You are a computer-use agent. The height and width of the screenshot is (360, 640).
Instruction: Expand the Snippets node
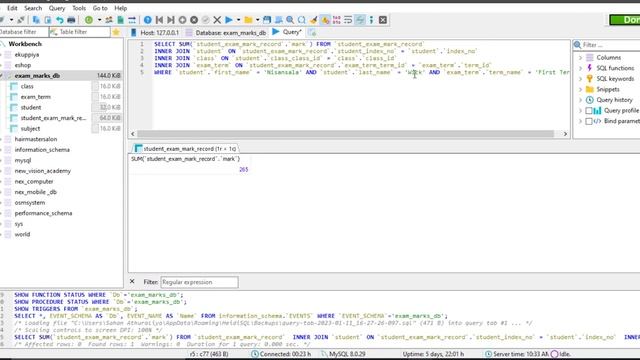(580, 89)
